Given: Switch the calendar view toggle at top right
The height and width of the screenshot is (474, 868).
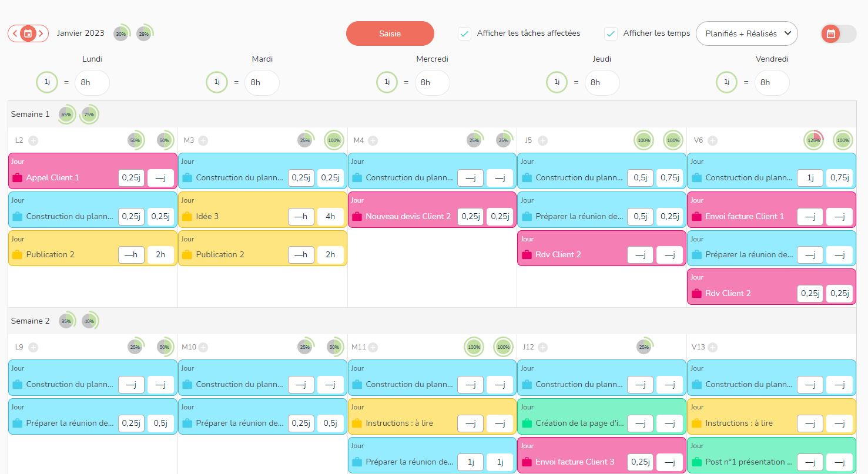Looking at the screenshot, I should pos(839,34).
